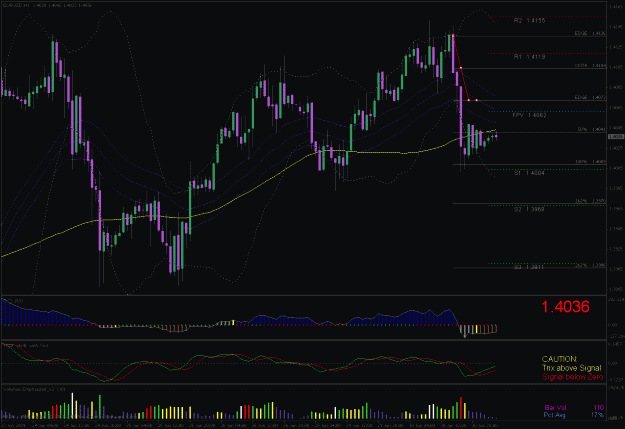Click the Volumes Emphasized indicator title
The image size is (625, 429).
click(x=34, y=389)
